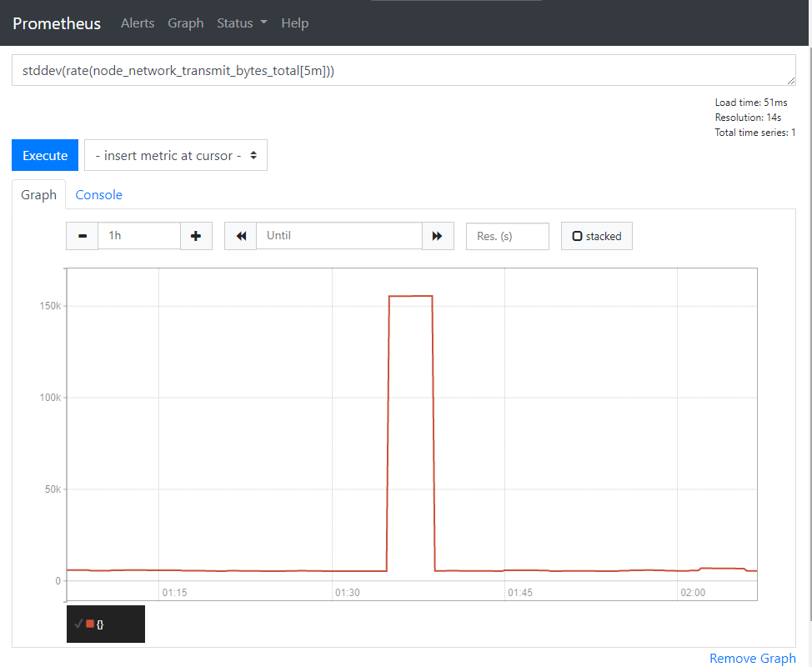Click the Remove Graph link

pos(752,658)
